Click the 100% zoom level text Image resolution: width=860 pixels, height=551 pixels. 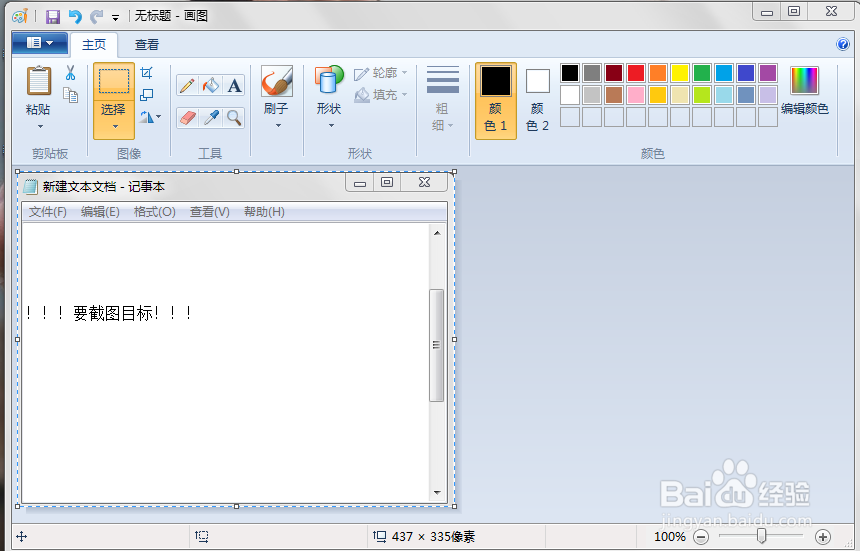coord(670,537)
